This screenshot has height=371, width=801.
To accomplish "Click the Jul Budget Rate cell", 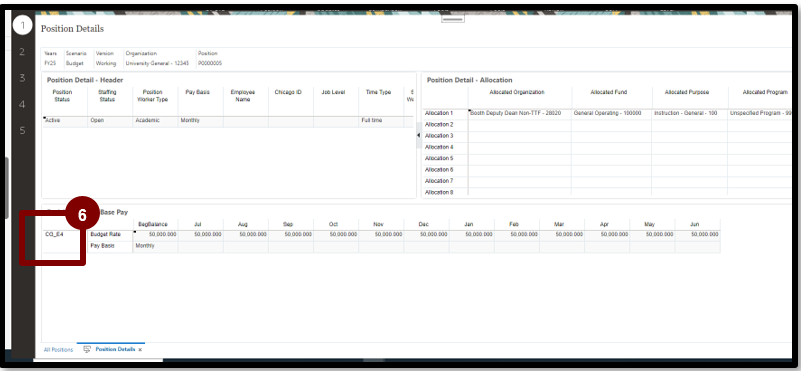I will (x=201, y=235).
